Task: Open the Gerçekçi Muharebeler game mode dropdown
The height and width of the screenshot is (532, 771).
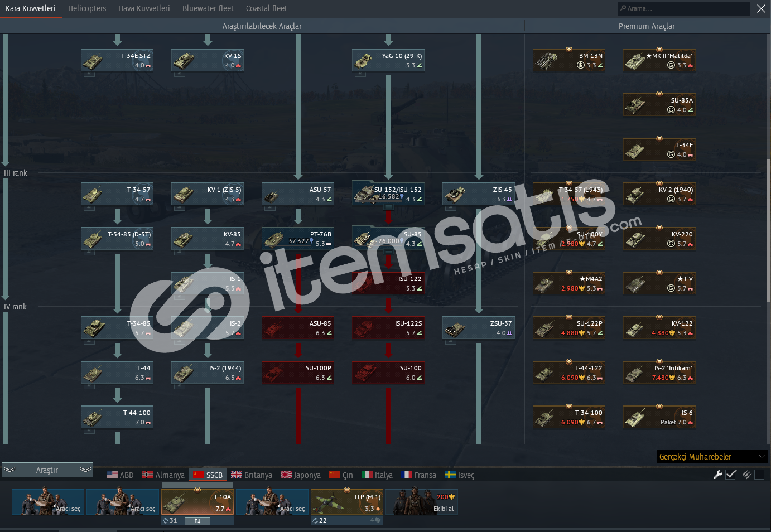Action: coord(712,457)
